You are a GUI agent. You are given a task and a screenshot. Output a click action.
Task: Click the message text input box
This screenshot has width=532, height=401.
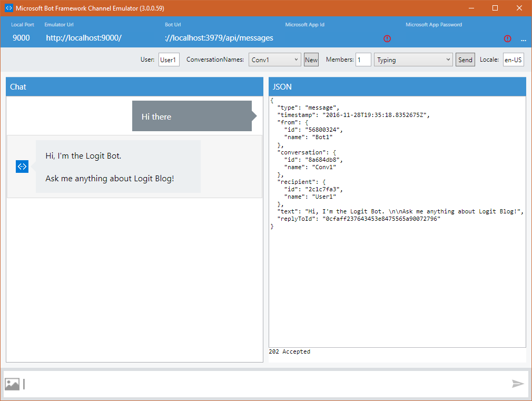(266, 384)
